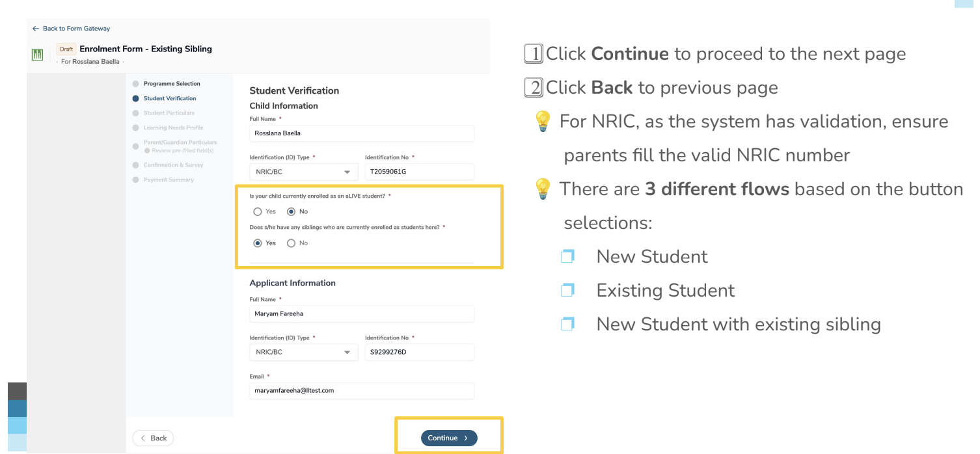980x454 pixels.
Task: Open applicant's Identification Type NRIC/BC dropdown
Action: point(304,352)
